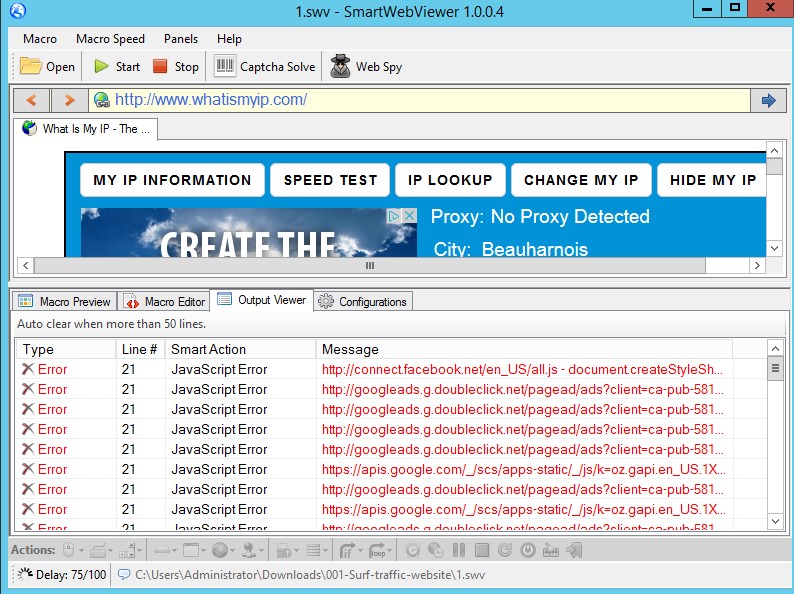The image size is (794, 594).
Task: Switch to the Macro Preview tab
Action: (x=64, y=301)
